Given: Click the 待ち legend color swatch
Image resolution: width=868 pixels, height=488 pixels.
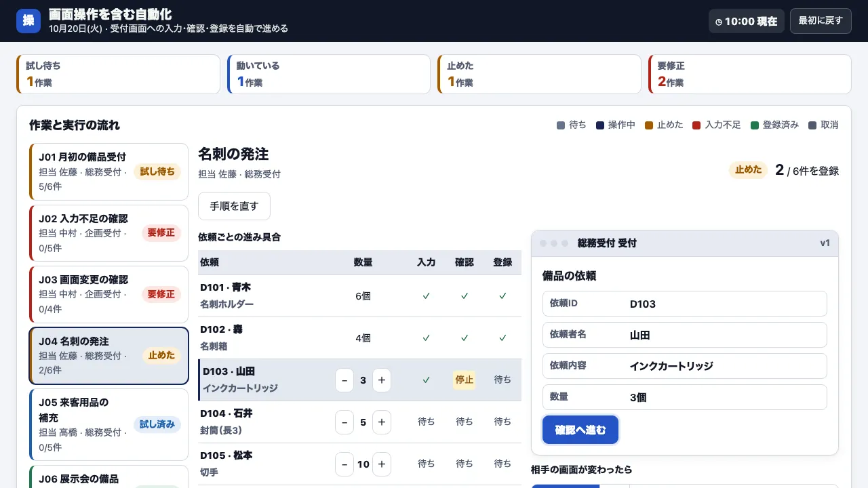Looking at the screenshot, I should (560, 125).
